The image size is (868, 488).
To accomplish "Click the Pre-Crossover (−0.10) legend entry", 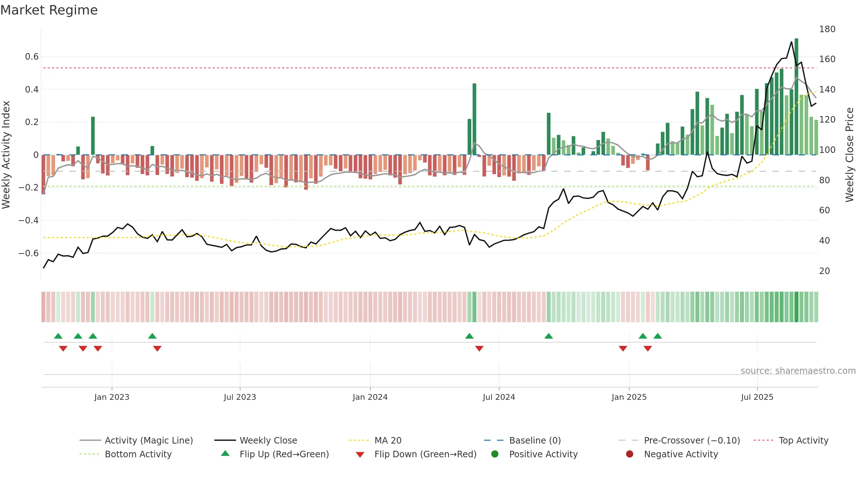I will tap(679, 440).
